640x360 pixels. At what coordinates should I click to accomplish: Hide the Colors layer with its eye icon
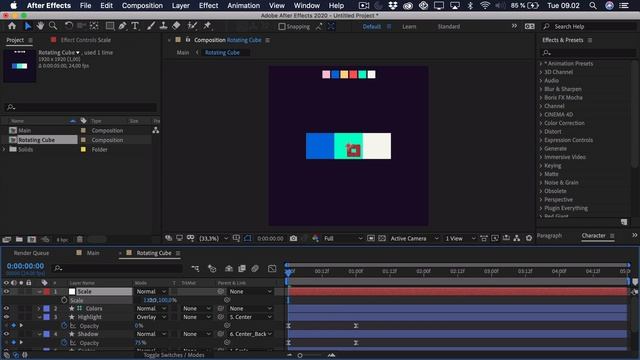coord(6,309)
